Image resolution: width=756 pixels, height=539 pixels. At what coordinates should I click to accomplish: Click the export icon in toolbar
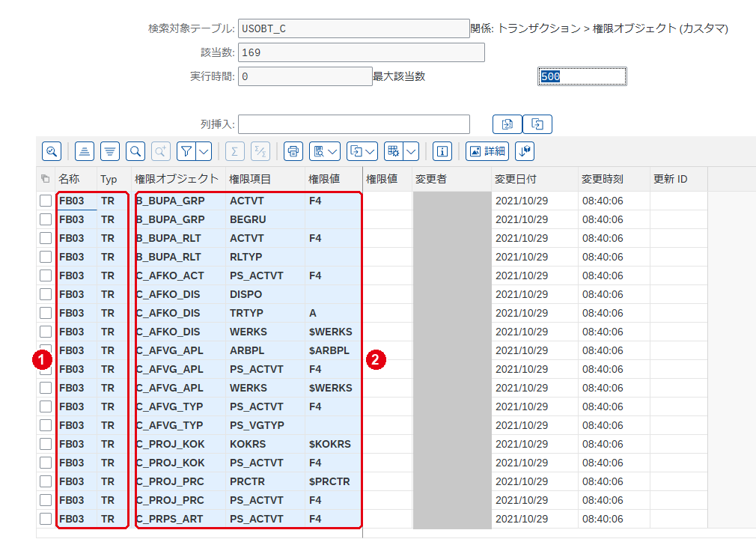[356, 151]
